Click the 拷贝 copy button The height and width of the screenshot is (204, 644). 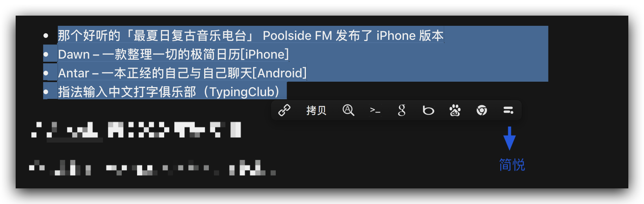(x=316, y=111)
